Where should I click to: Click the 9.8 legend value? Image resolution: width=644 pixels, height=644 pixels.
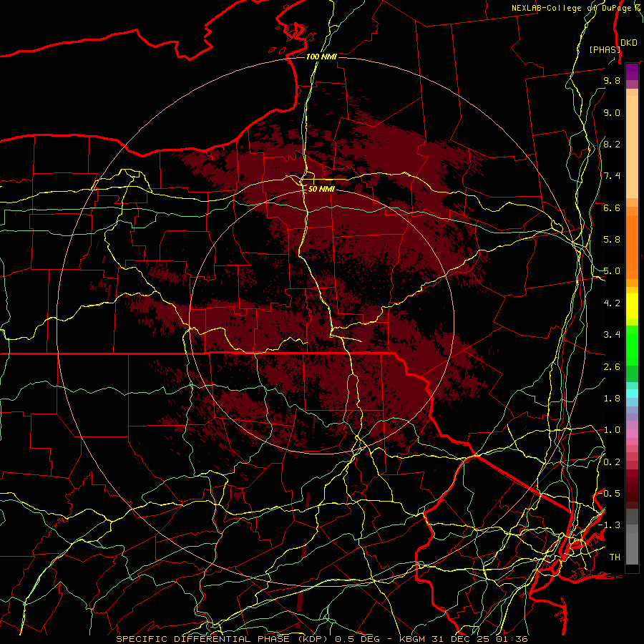(612, 80)
